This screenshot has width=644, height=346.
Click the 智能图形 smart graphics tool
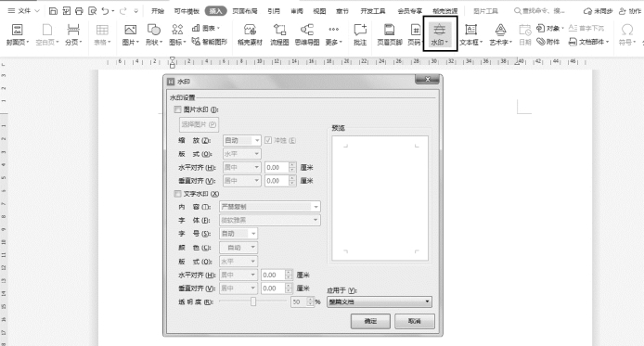coord(210,42)
